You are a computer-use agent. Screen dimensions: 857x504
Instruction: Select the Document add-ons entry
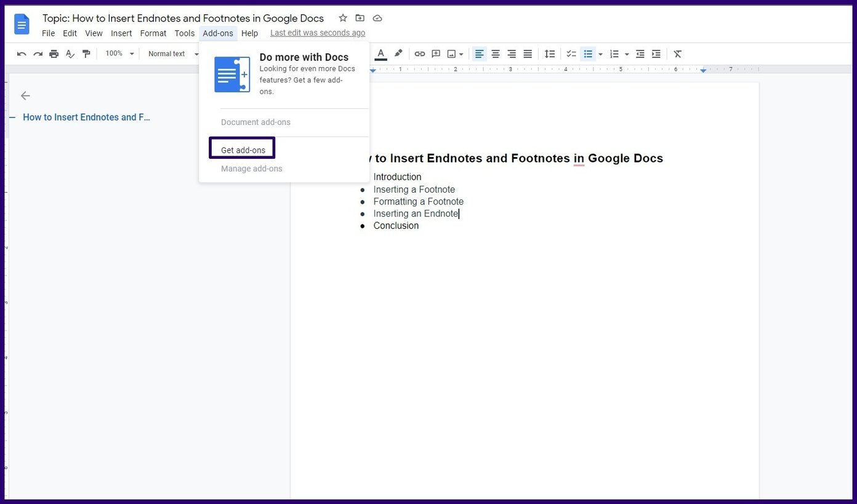point(255,122)
